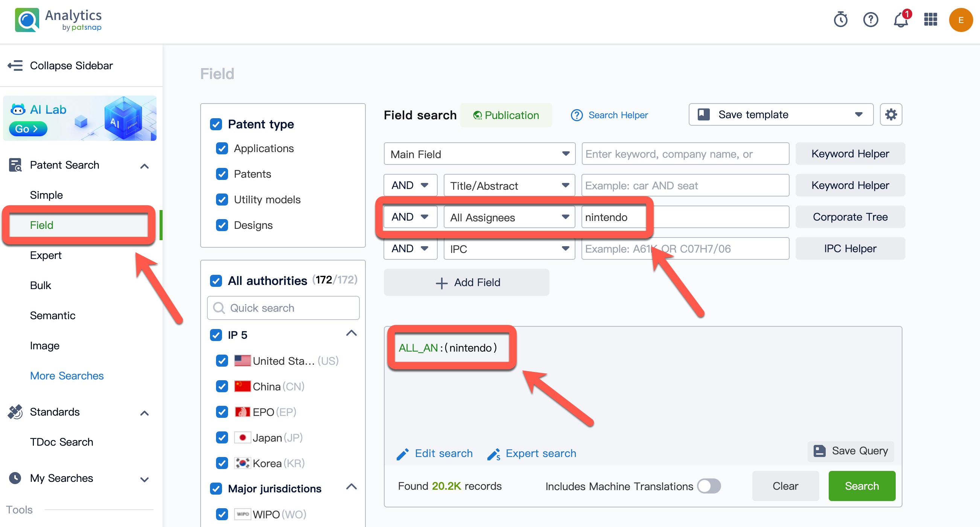Click the More Searches link
This screenshot has height=527, width=980.
tap(67, 376)
